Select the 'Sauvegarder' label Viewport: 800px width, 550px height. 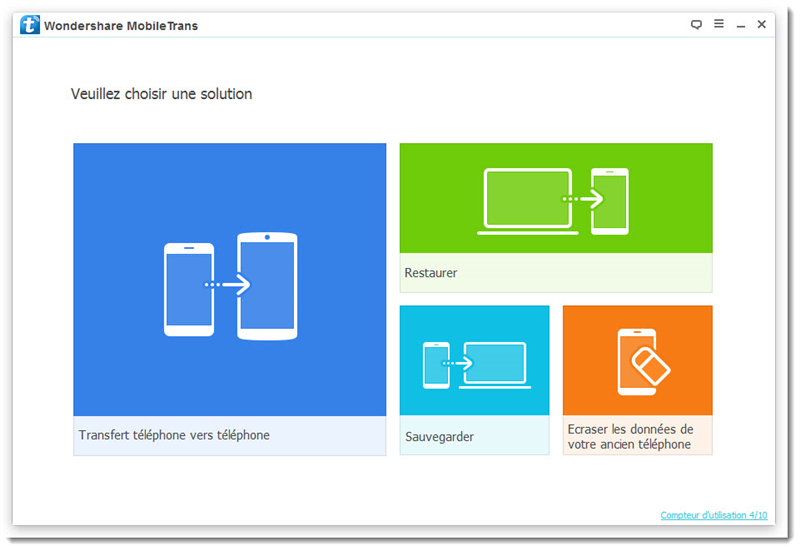[x=439, y=437]
